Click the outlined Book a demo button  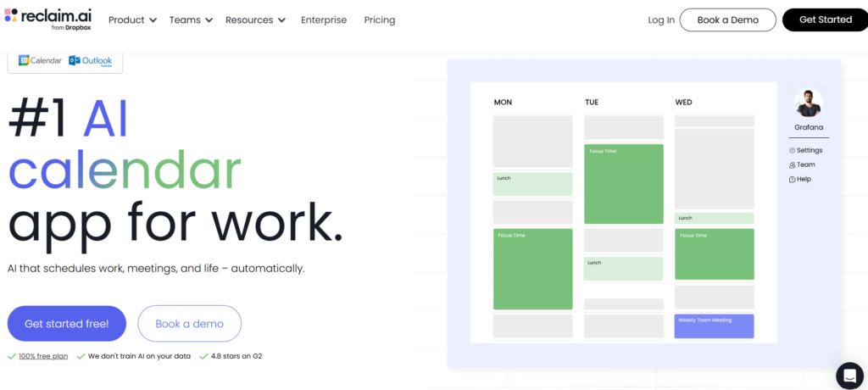click(x=189, y=324)
